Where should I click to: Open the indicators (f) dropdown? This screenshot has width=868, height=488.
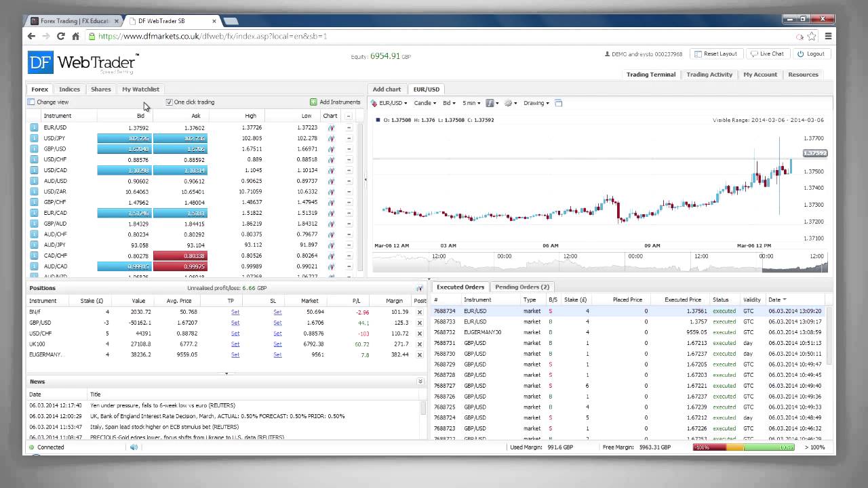(x=492, y=103)
